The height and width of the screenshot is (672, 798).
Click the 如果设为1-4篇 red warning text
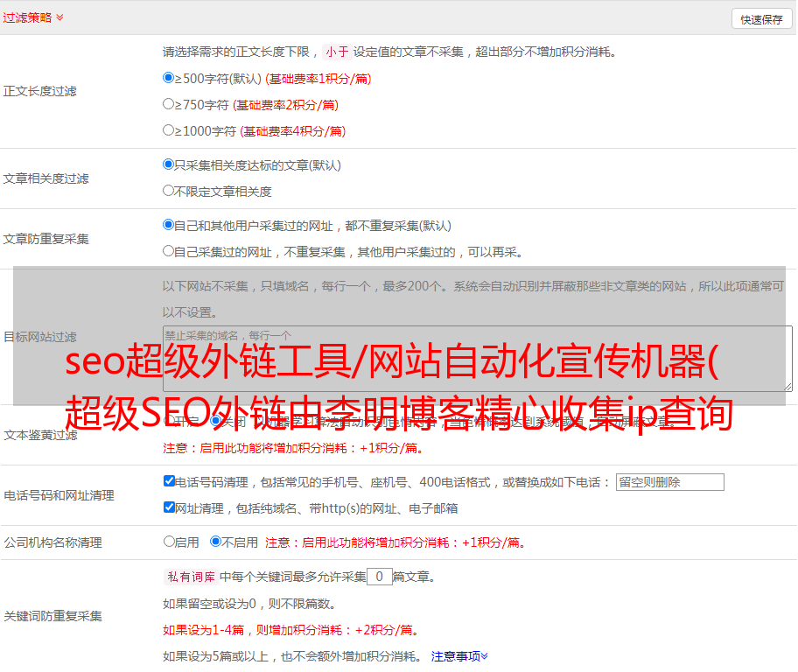tap(292, 630)
